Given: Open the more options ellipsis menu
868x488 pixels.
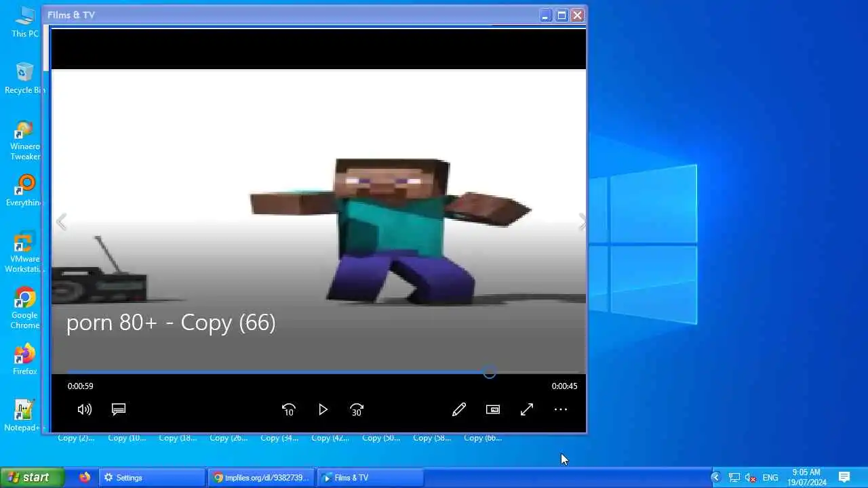Looking at the screenshot, I should (561, 409).
